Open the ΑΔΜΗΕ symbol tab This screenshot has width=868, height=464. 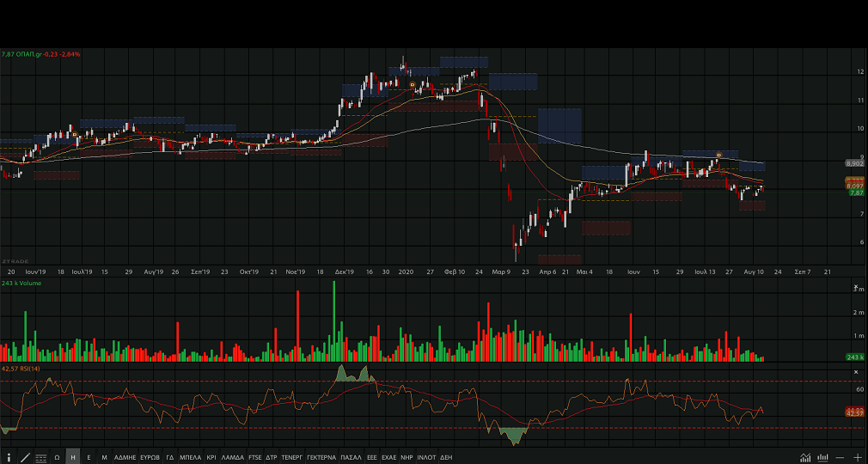125,457
